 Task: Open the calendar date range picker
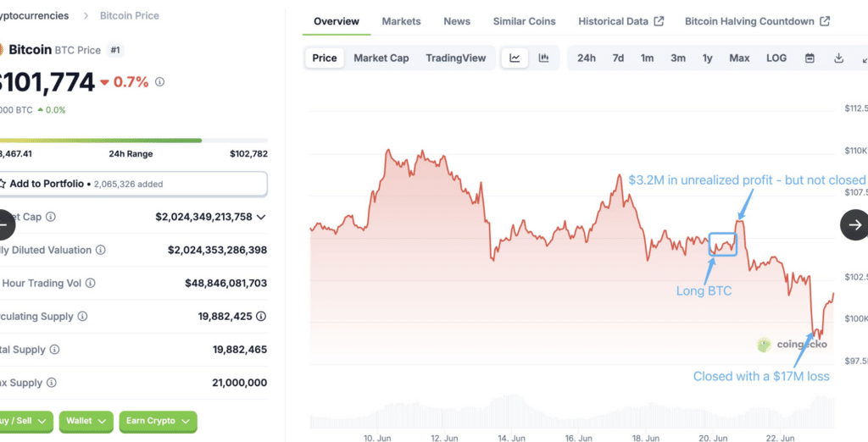pyautogui.click(x=810, y=58)
